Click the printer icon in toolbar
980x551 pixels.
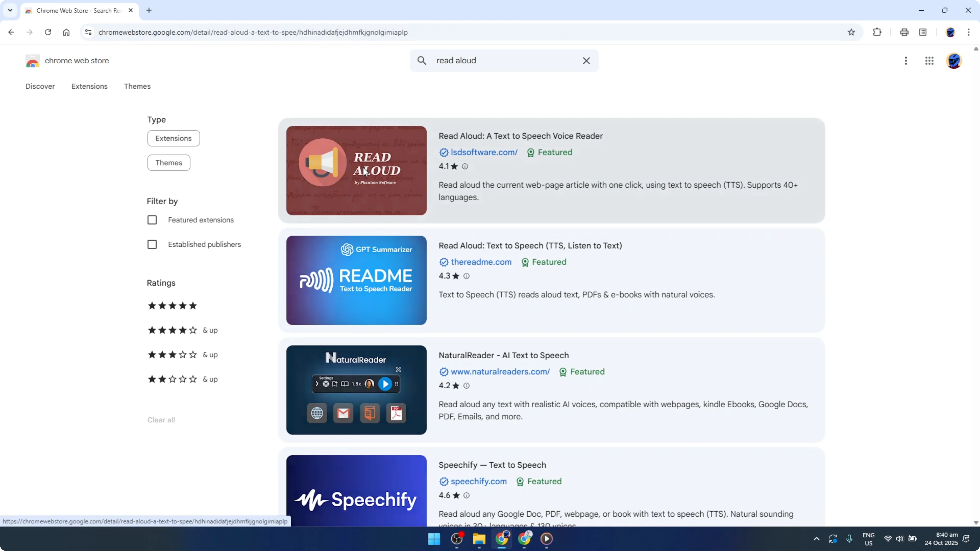tap(904, 32)
